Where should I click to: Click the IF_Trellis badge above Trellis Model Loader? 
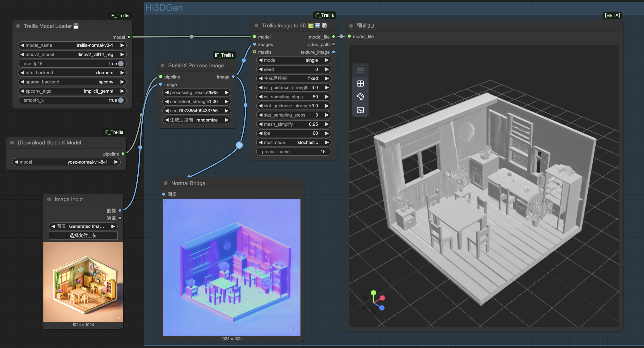[x=120, y=16]
